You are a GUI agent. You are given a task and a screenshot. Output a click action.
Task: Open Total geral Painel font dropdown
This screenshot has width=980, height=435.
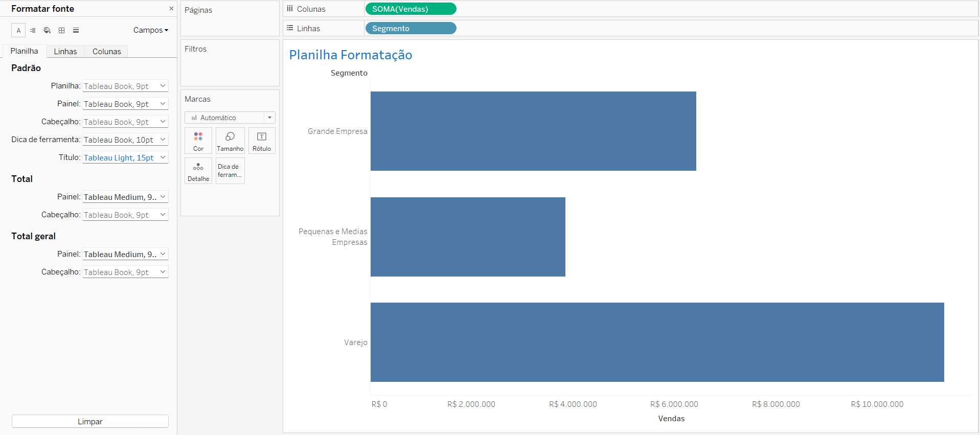[125, 254]
